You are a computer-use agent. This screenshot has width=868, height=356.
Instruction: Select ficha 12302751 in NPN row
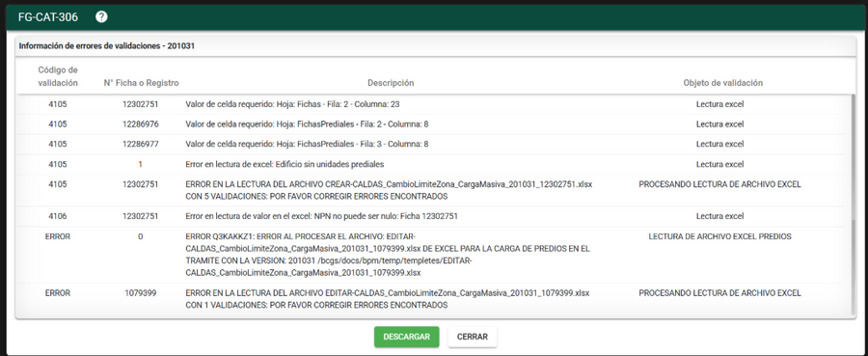coord(141,216)
